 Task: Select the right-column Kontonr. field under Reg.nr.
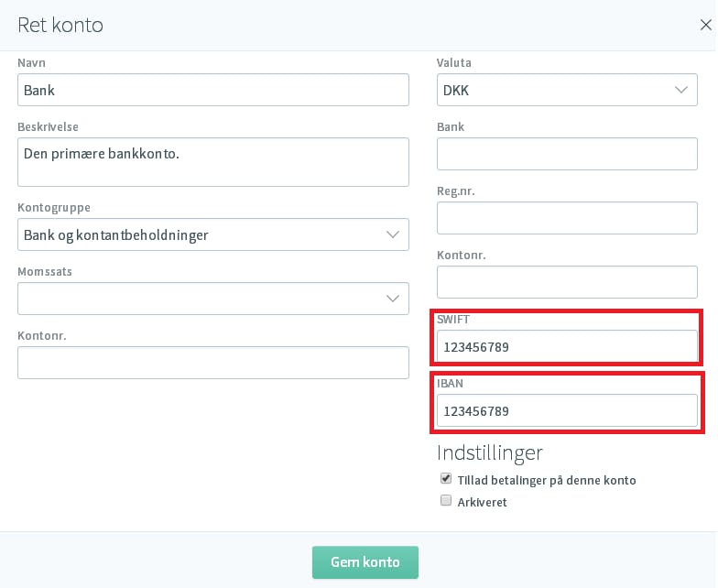pos(567,282)
